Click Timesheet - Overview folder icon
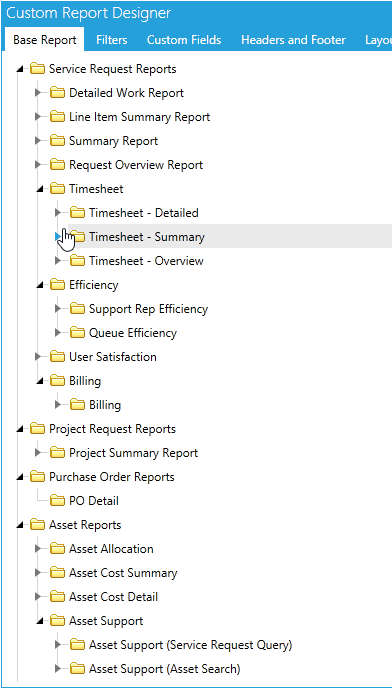Screen dimensions: 392x689 tap(77, 261)
